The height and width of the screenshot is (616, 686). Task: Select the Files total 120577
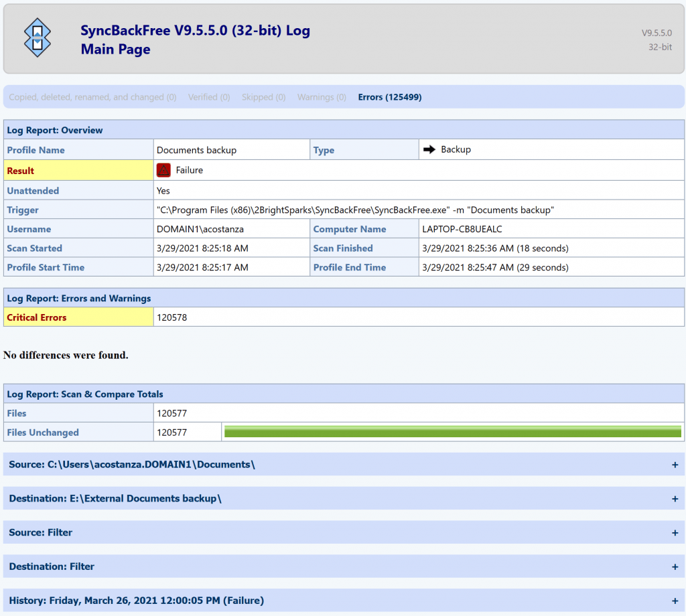point(172,413)
